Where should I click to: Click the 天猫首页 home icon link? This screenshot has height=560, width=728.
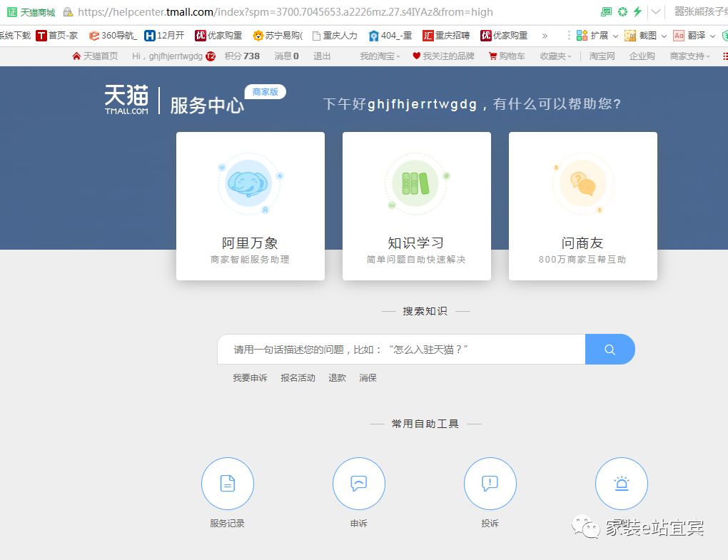pyautogui.click(x=95, y=56)
